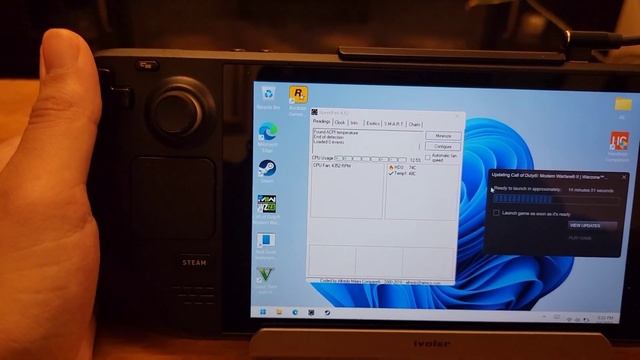
Task: Click the Minimize button in SpeedFan
Action: (443, 136)
